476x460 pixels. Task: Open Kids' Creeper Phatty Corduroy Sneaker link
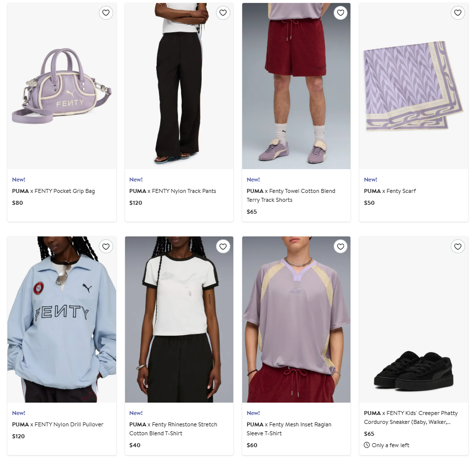click(x=411, y=417)
